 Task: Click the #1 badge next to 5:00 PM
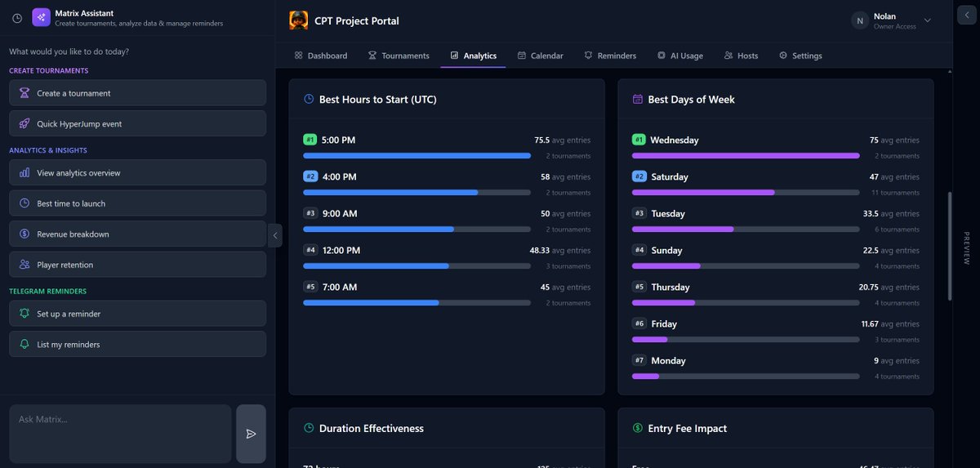pyautogui.click(x=310, y=140)
